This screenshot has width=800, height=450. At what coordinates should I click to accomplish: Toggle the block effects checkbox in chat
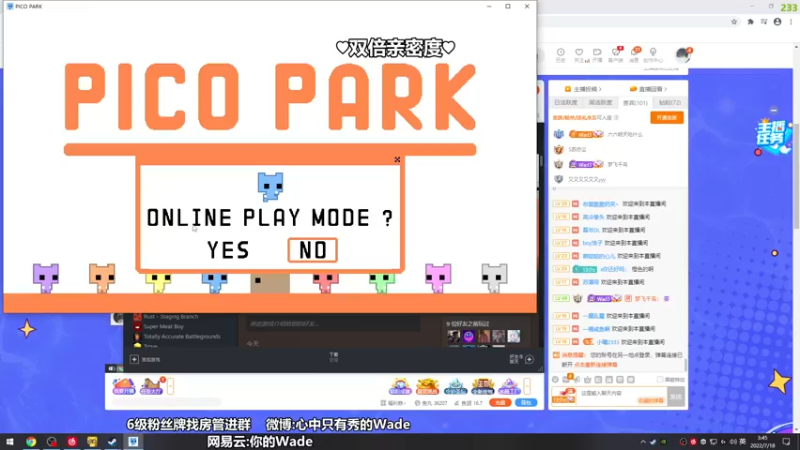(x=660, y=380)
